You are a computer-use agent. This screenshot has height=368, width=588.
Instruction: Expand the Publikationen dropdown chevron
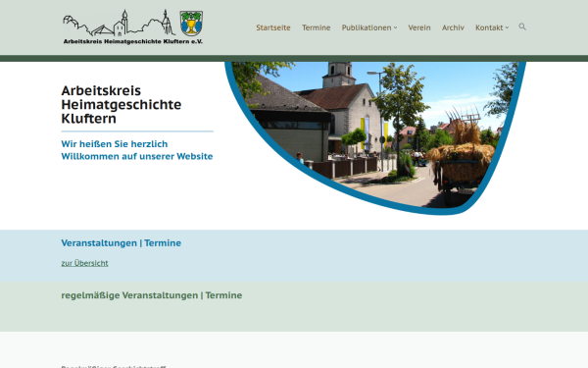tap(395, 27)
